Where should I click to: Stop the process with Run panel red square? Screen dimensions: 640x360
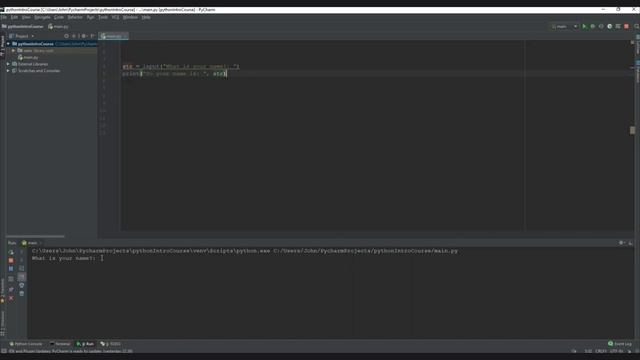[x=11, y=260]
